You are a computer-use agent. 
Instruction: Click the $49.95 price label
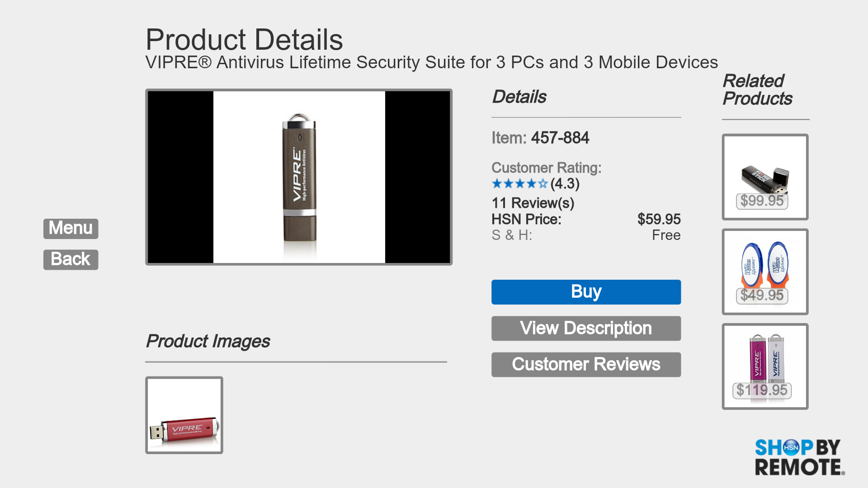pyautogui.click(x=762, y=296)
